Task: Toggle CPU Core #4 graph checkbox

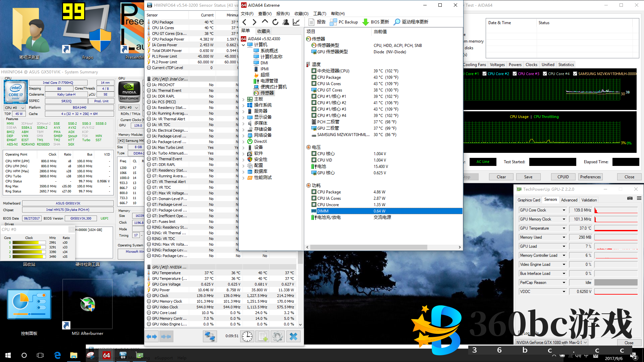Action: [545, 74]
